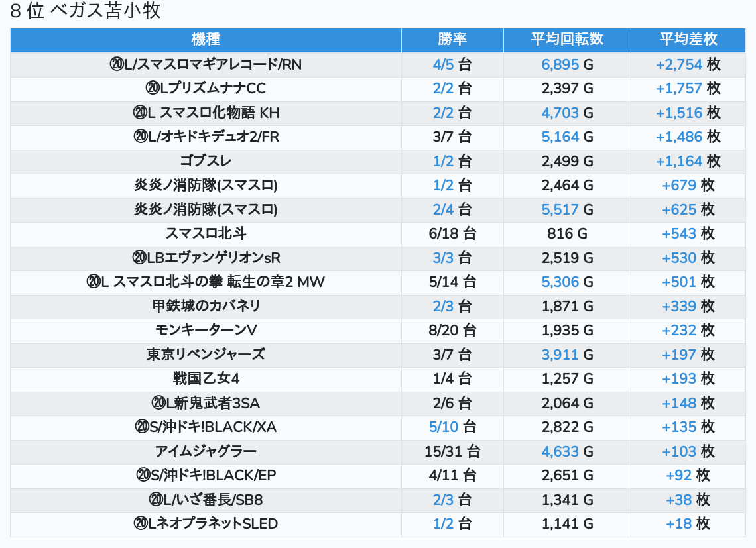Click the スマスロマギアレコード machine name
Image resolution: width=756 pixels, height=548 pixels.
206,64
